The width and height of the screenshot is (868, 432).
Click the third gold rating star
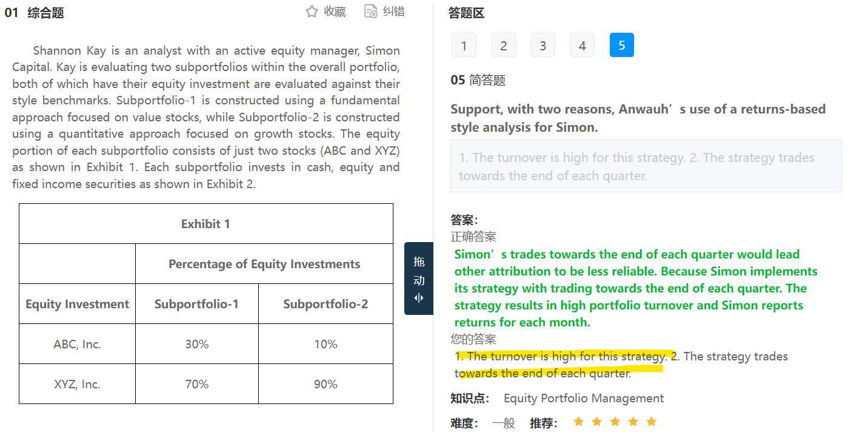coord(615,421)
